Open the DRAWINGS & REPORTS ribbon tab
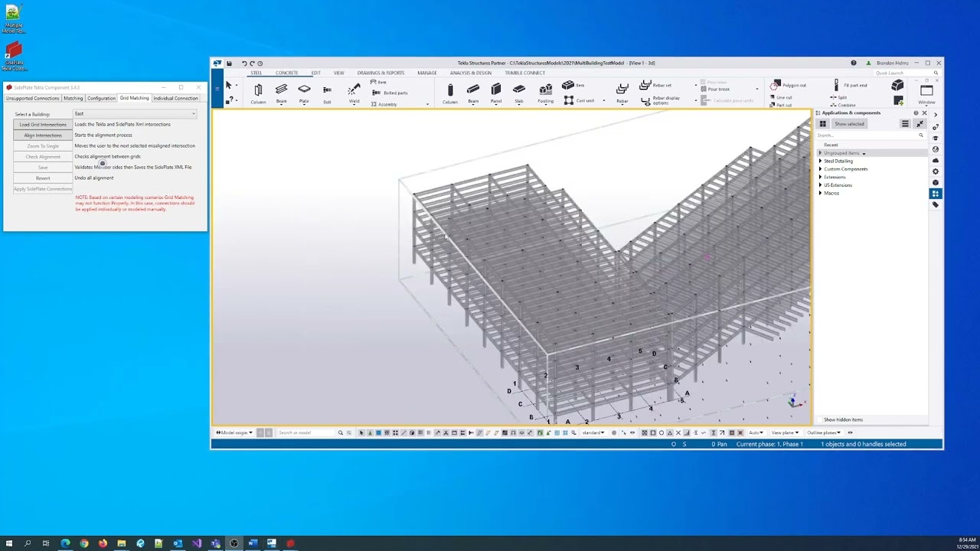The height and width of the screenshot is (551, 980). point(381,73)
